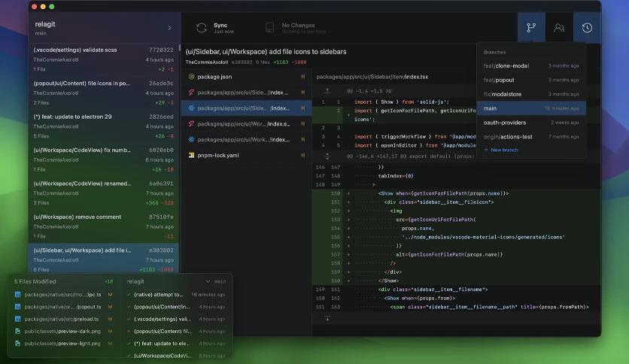Image resolution: width=629 pixels, height=364 pixels.
Task: Click the commit list scrollbar
Action: [x=180, y=47]
